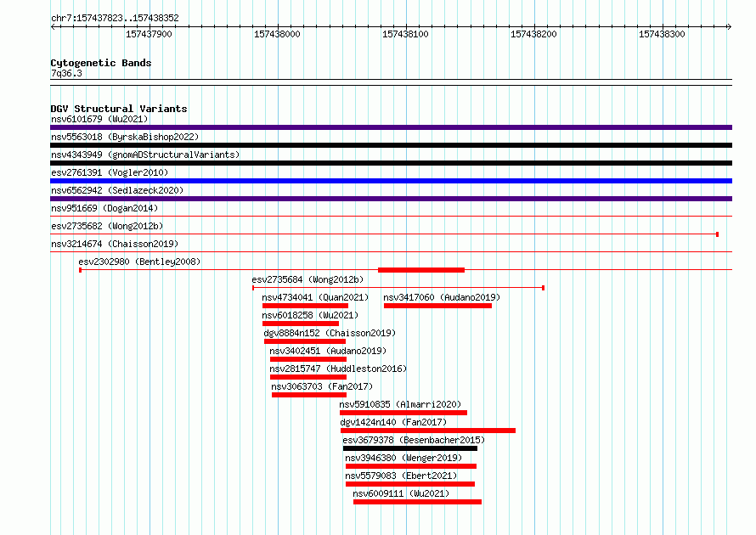Select the nsv951669 (Dogan2014) label

pyautogui.click(x=104, y=208)
